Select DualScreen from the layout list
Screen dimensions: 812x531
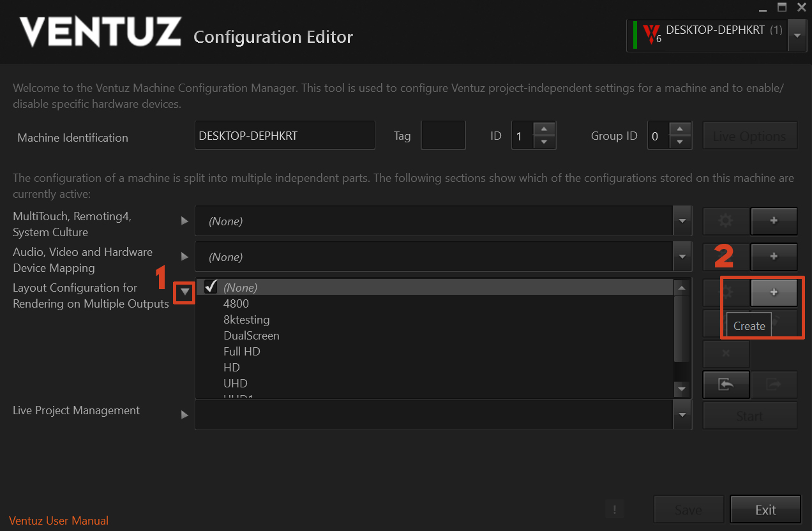point(252,336)
